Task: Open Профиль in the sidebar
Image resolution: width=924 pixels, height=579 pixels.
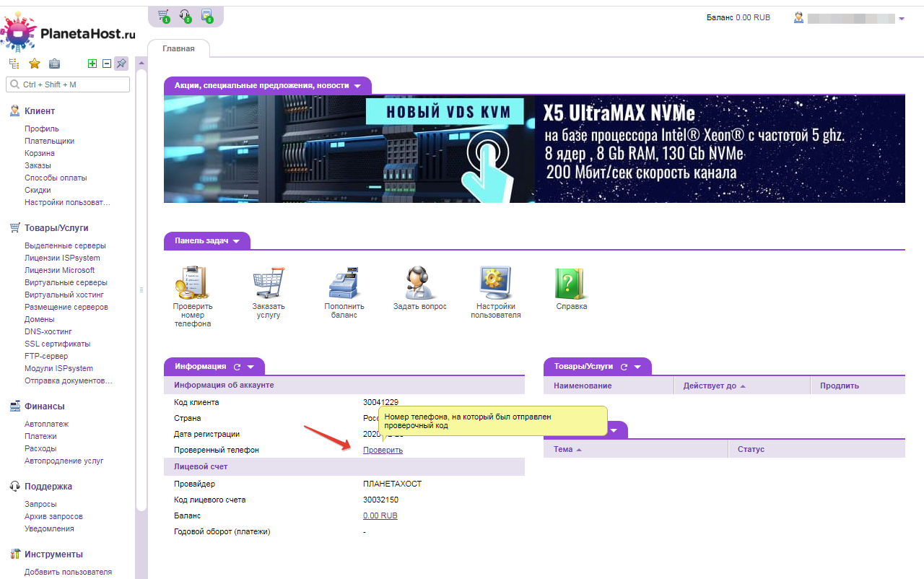Action: [x=42, y=129]
